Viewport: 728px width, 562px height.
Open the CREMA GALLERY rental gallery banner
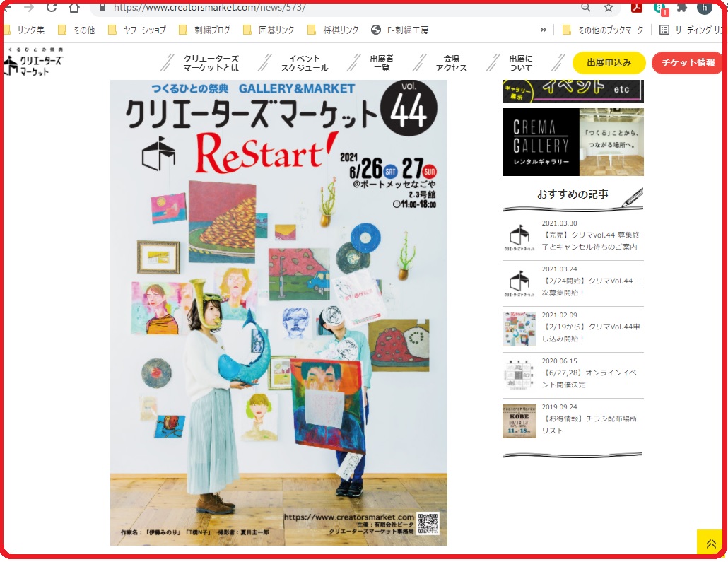point(573,142)
